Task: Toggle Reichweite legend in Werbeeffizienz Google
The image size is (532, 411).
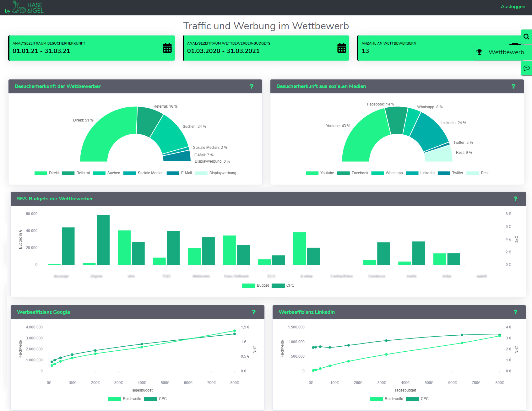Action: coord(125,399)
